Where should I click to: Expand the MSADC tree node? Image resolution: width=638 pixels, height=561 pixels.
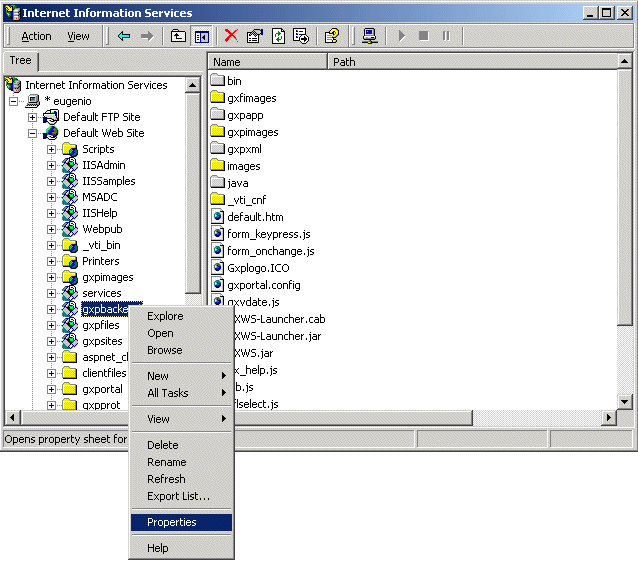pyautogui.click(x=51, y=197)
